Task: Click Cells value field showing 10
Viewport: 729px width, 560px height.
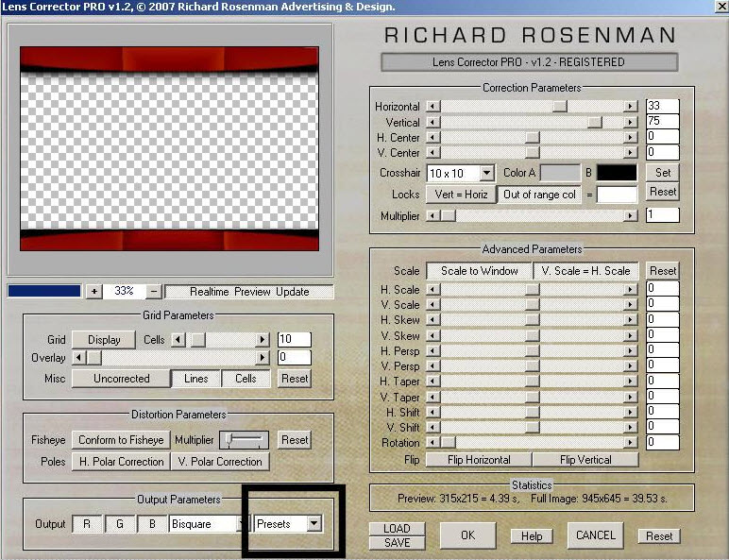Action: click(295, 339)
